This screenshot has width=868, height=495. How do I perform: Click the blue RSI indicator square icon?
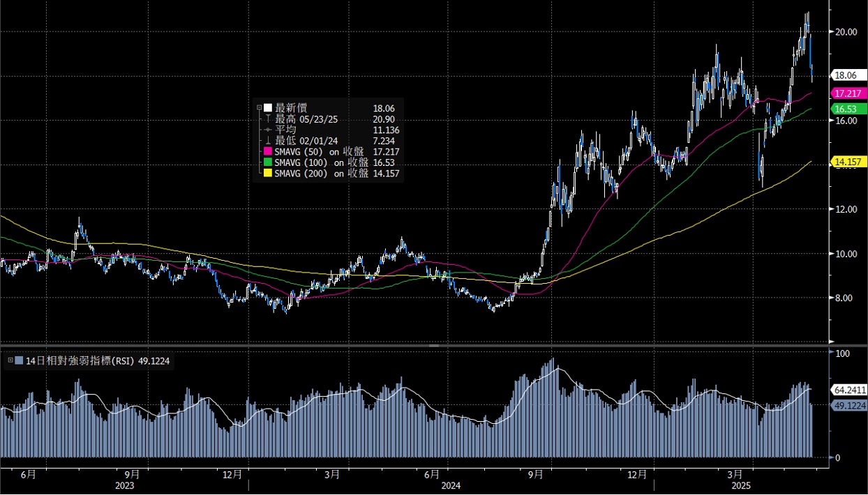(18, 361)
